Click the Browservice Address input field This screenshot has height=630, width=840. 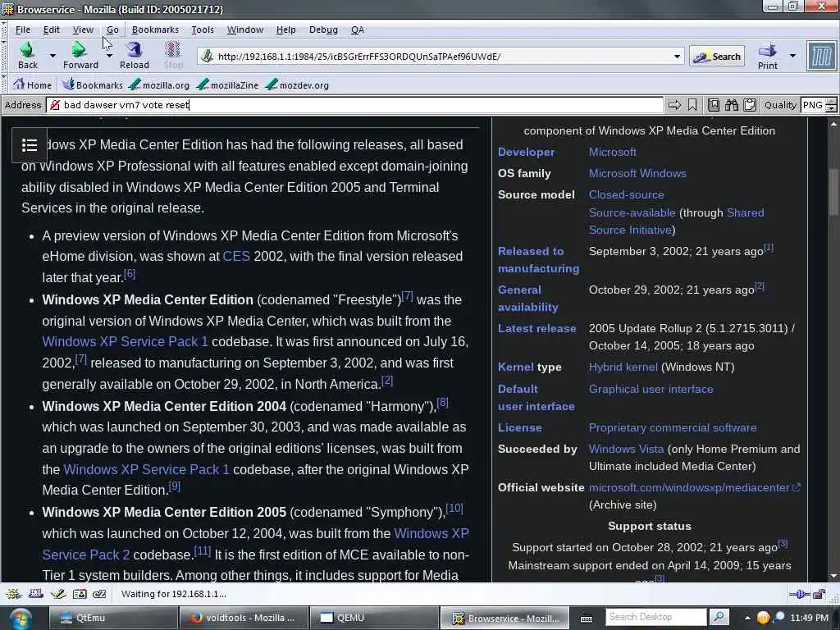point(354,105)
